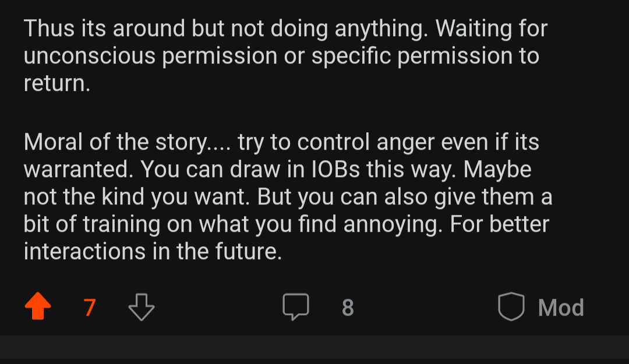Click the text "interactions in the future."
Image resolution: width=629 pixels, height=364 pixels.
point(153,252)
